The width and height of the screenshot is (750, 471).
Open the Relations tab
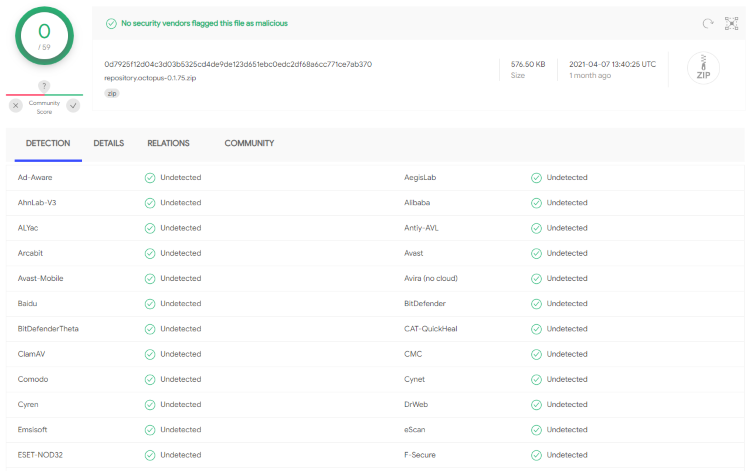(168, 144)
